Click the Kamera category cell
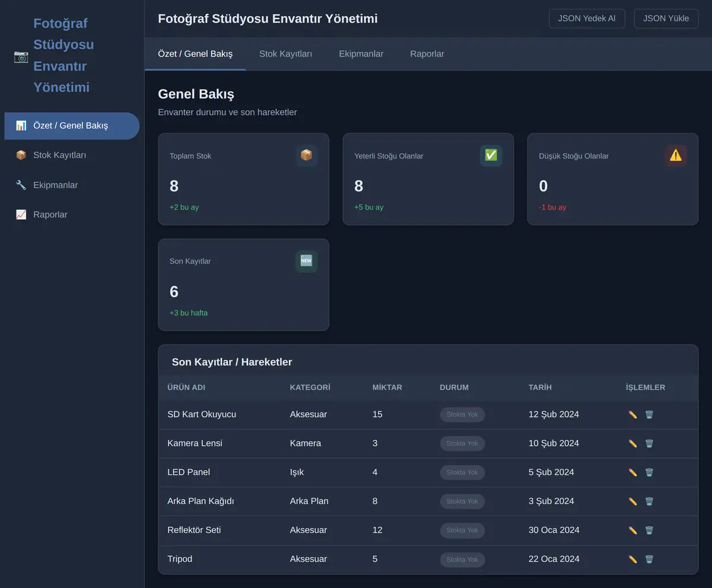Image resolution: width=712 pixels, height=588 pixels. tap(306, 443)
